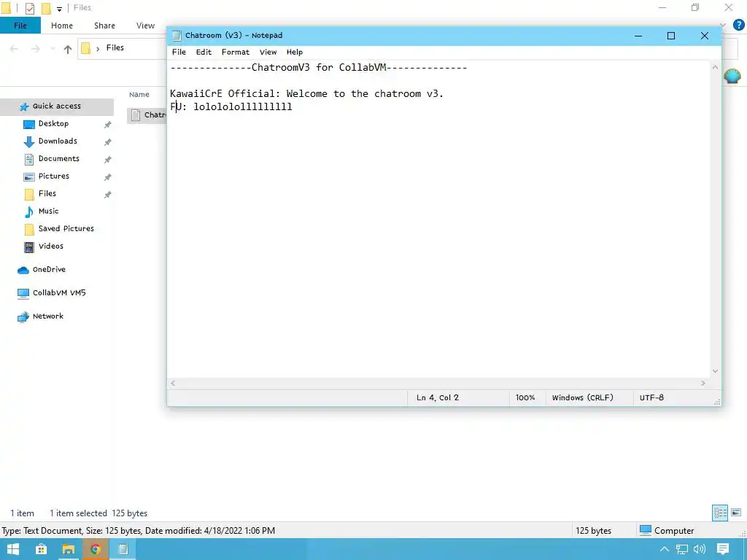Click pin icon next to Downloads
This screenshot has height=560, width=747.
(108, 142)
